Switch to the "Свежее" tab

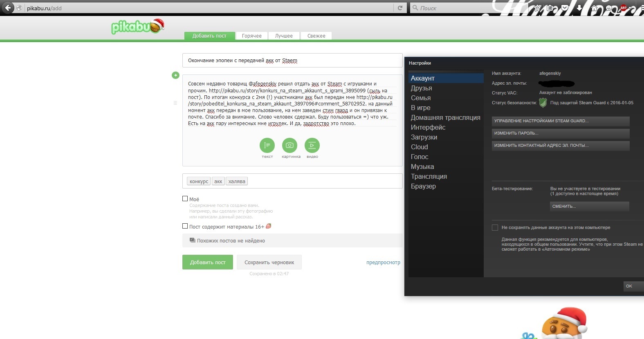(316, 36)
